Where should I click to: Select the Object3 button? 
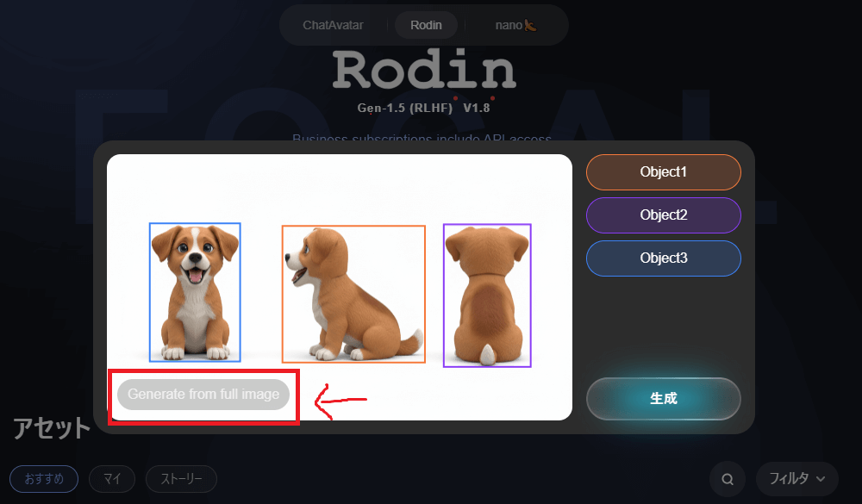click(x=664, y=258)
